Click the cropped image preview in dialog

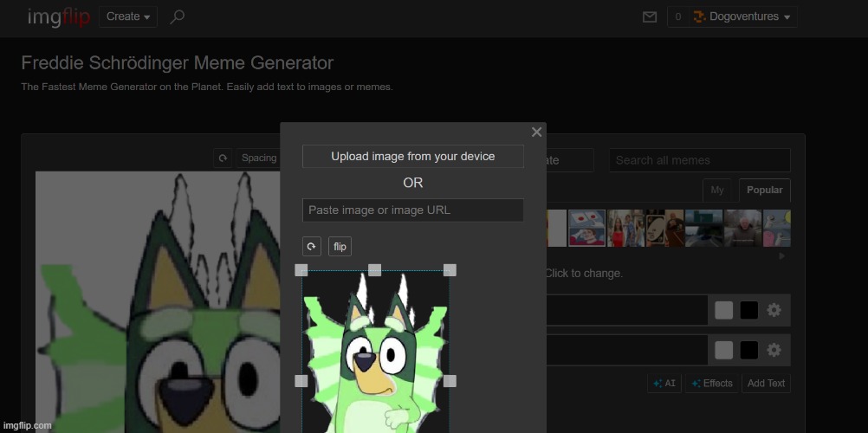[x=375, y=352]
